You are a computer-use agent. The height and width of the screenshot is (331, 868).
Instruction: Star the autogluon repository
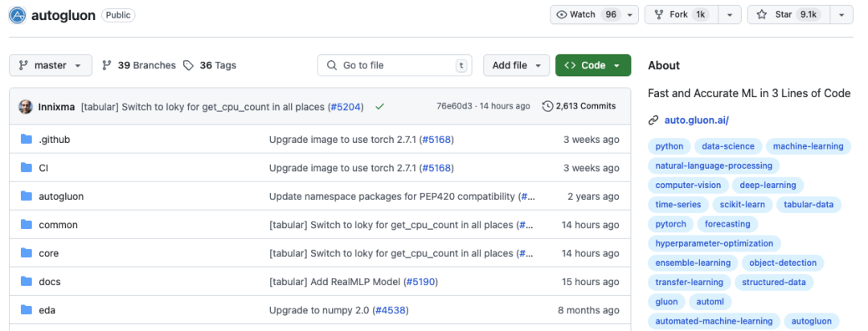[x=788, y=15]
